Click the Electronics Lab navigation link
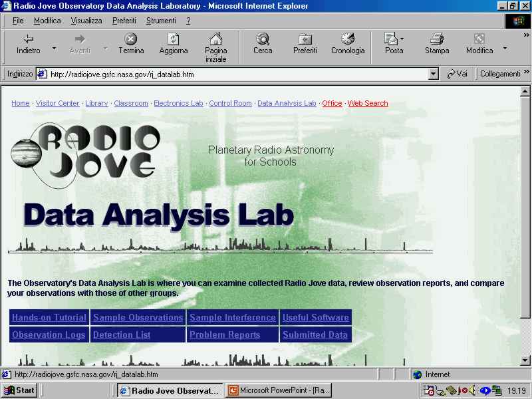Screen dimensions: 532x399 point(178,103)
